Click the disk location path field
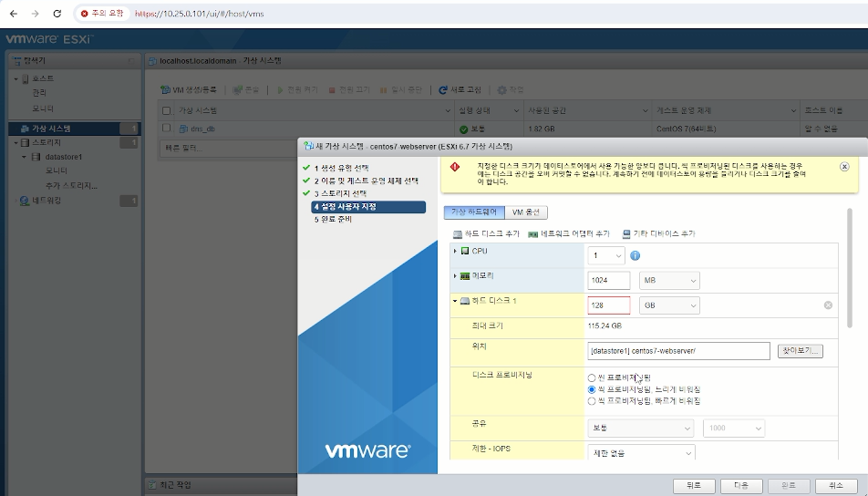The height and width of the screenshot is (496, 868). [x=678, y=351]
